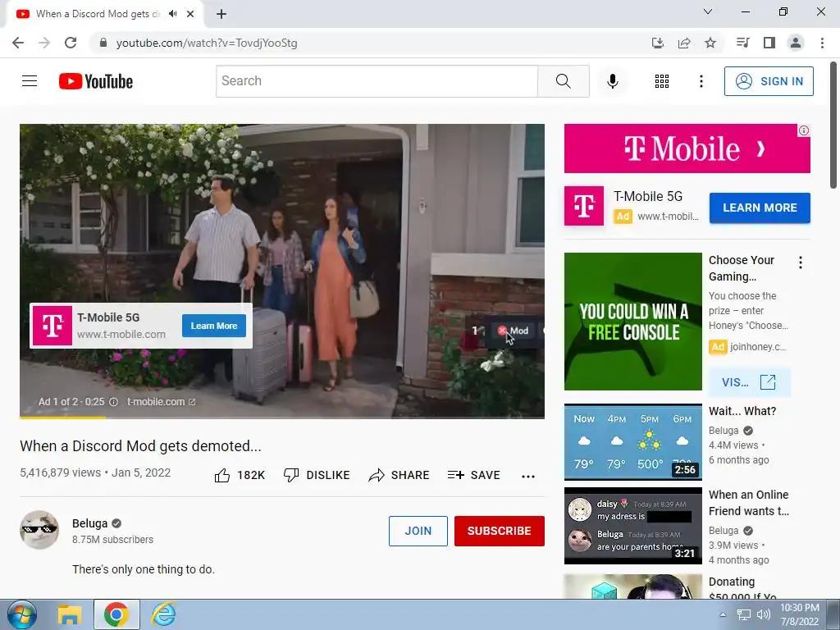Open the Beluga channel name link
The width and height of the screenshot is (840, 630).
tap(90, 523)
